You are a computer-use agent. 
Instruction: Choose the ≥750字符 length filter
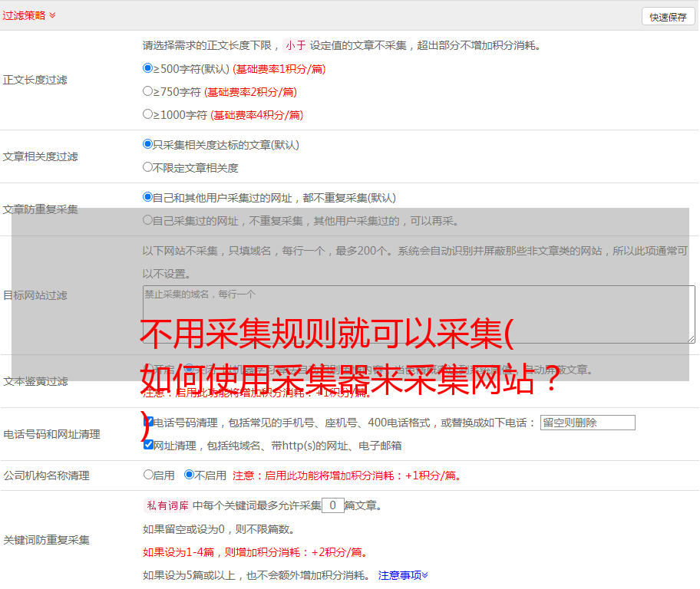(x=148, y=91)
